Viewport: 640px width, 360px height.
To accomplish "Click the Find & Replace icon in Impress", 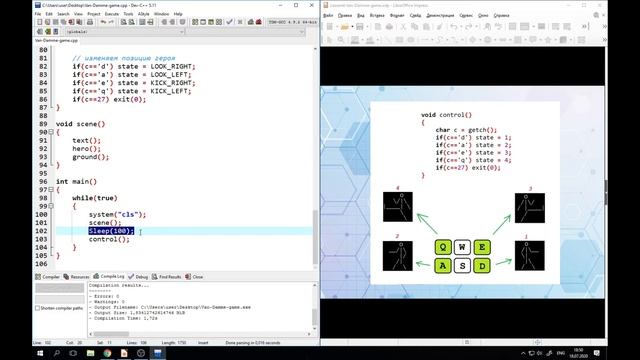I will (x=487, y=27).
